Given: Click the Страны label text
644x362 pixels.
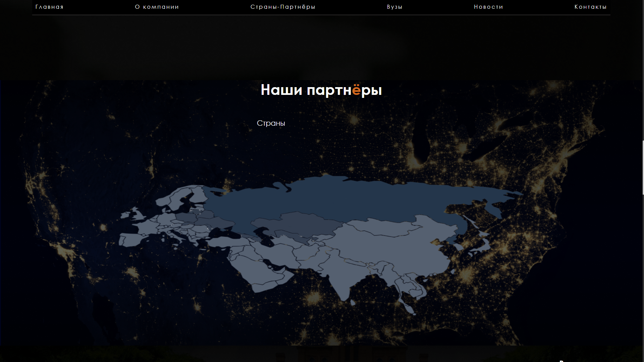Looking at the screenshot, I should point(271,123).
